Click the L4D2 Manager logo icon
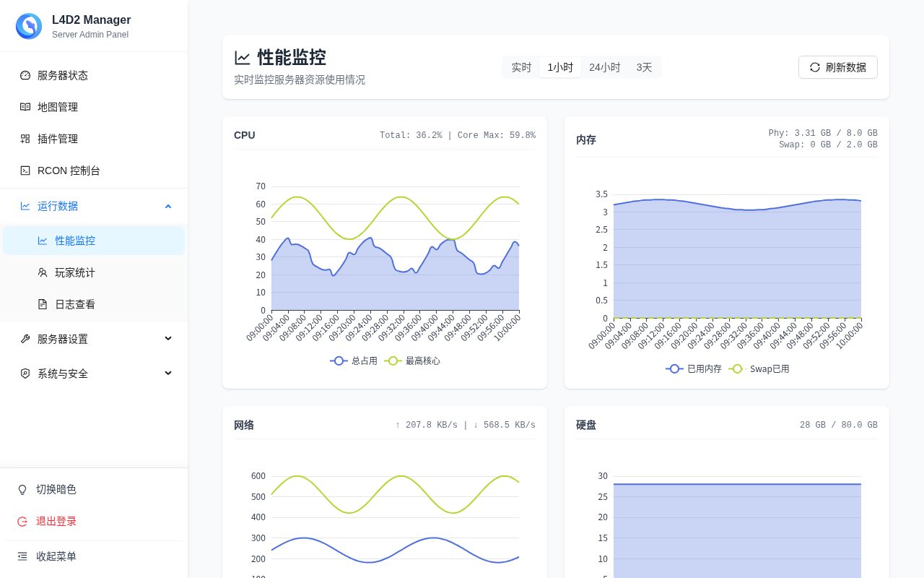924x578 pixels. 29,26
